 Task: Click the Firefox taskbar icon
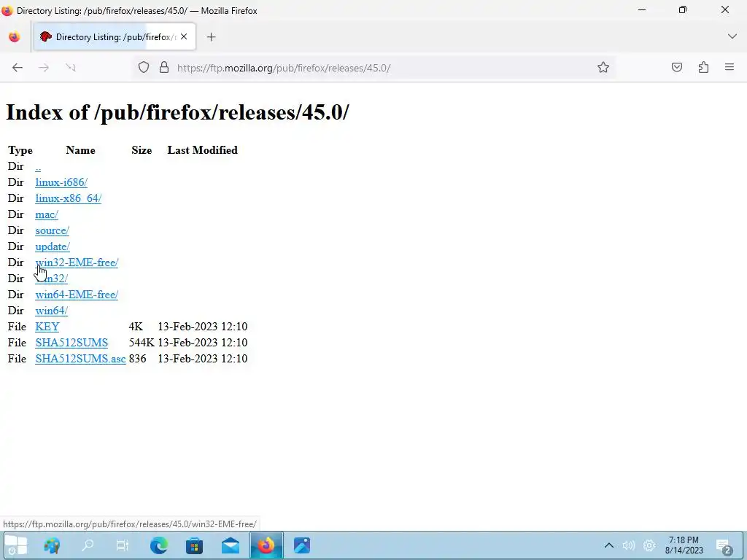pyautogui.click(x=266, y=545)
